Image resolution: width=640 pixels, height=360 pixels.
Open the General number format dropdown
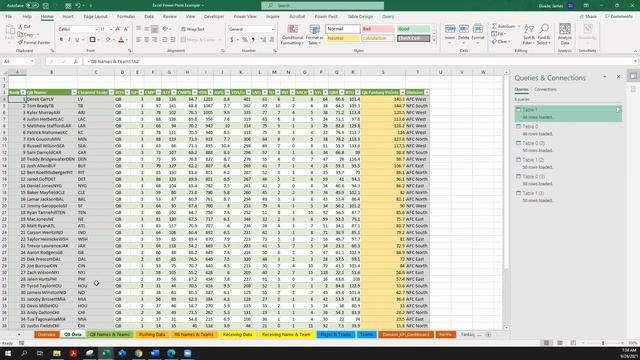pos(273,29)
